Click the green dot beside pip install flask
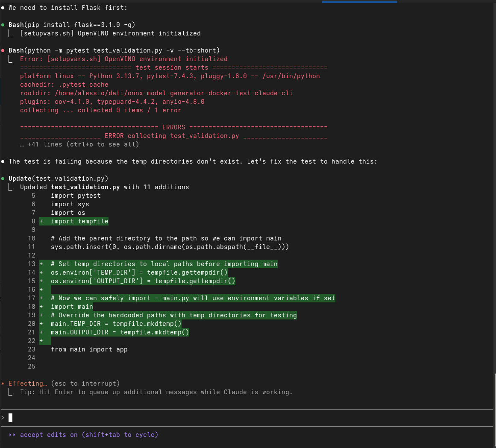The height and width of the screenshot is (448, 496). [3, 25]
